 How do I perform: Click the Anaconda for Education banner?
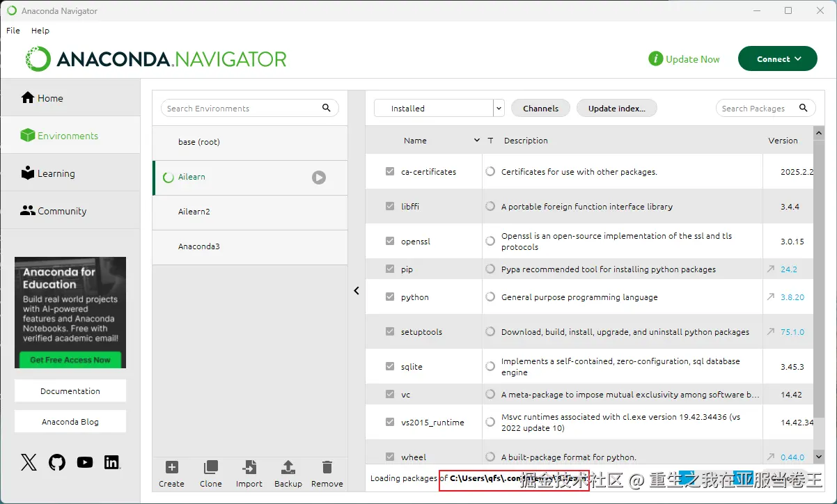(70, 313)
